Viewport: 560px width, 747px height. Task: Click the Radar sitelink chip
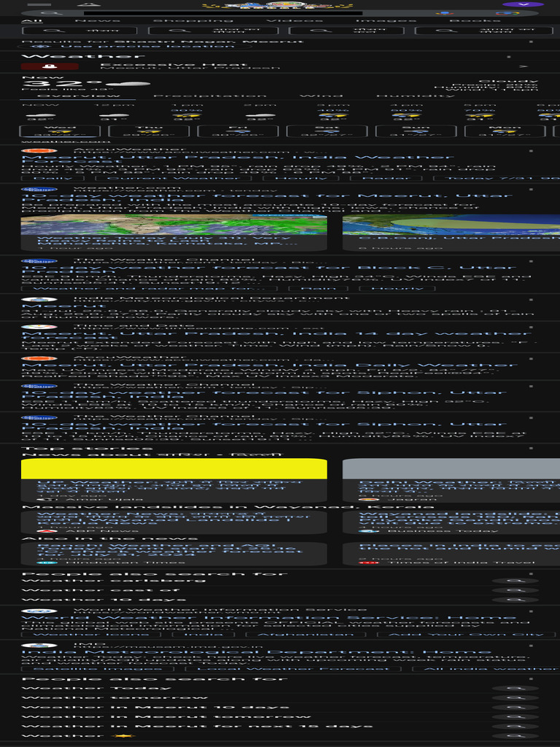[x=386, y=178]
